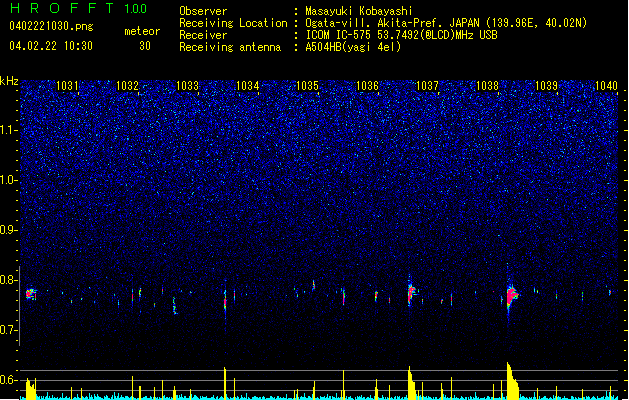
Task: Click the observer name Masayuki Kobayashi
Action: point(359,11)
